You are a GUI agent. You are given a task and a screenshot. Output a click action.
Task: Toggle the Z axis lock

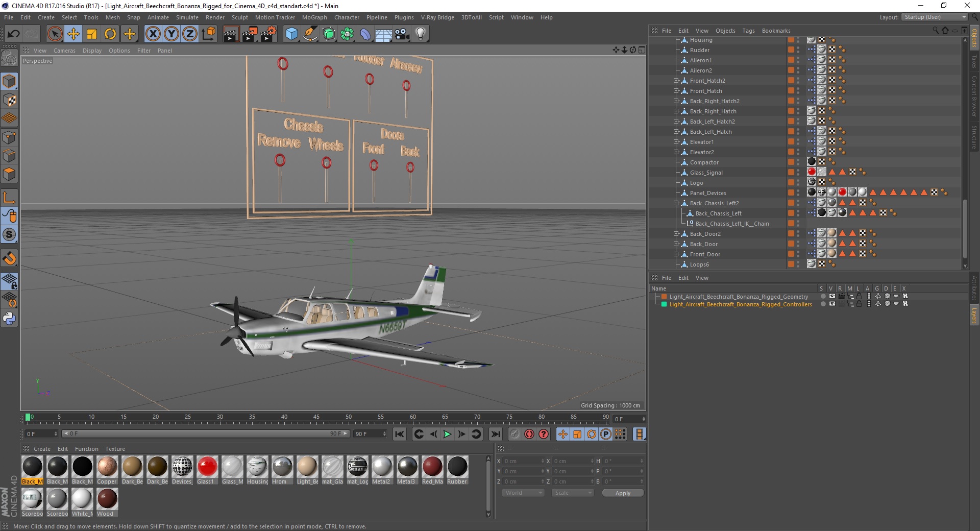click(x=190, y=34)
